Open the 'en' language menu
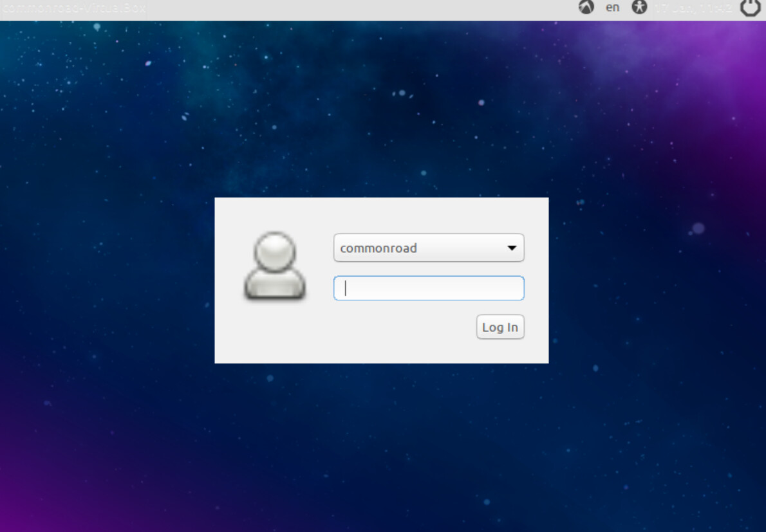Image resolution: width=766 pixels, height=532 pixels. (x=612, y=8)
